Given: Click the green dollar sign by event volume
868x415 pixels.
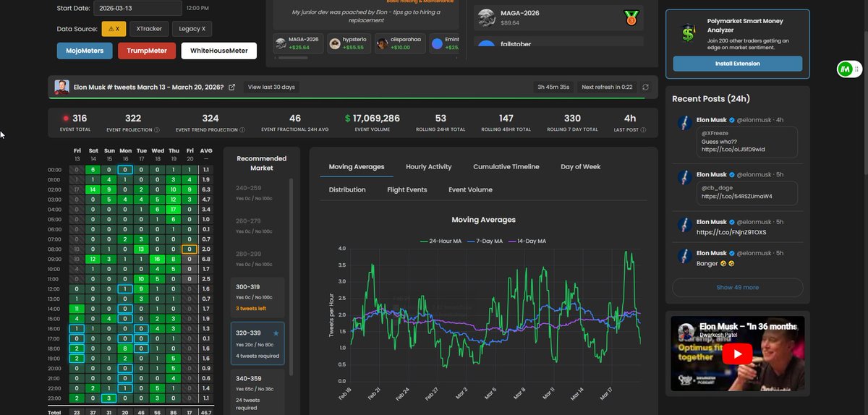Looking at the screenshot, I should tap(348, 118).
